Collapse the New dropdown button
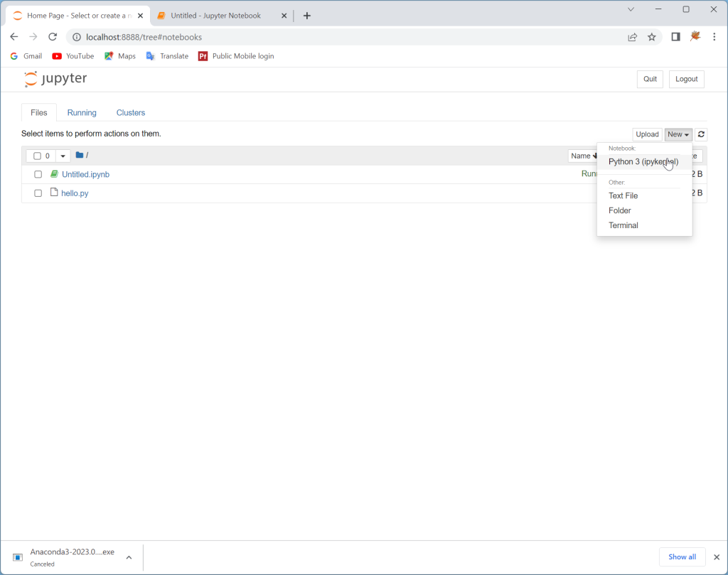The height and width of the screenshot is (575, 728). tap(678, 134)
